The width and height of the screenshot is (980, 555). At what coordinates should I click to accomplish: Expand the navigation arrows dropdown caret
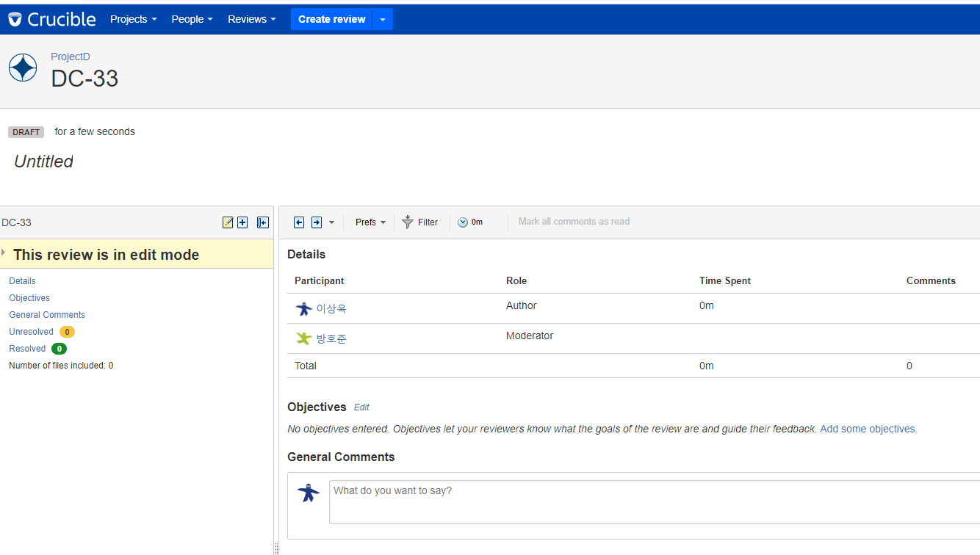click(331, 222)
